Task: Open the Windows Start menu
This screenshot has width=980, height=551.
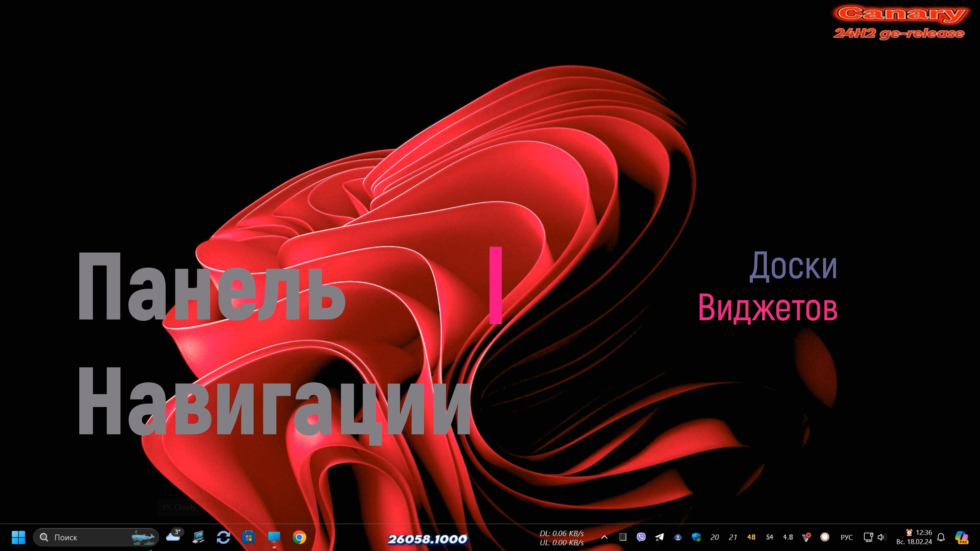Action: click(x=18, y=537)
